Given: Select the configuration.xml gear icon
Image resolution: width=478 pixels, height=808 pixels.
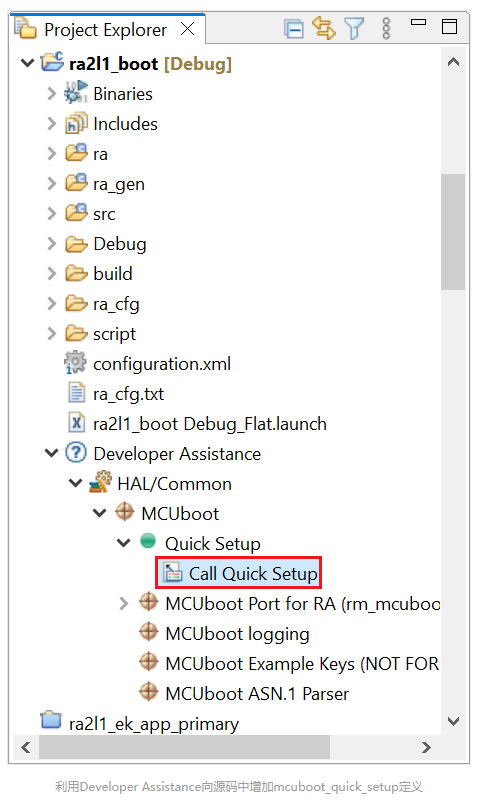Looking at the screenshot, I should point(75,363).
